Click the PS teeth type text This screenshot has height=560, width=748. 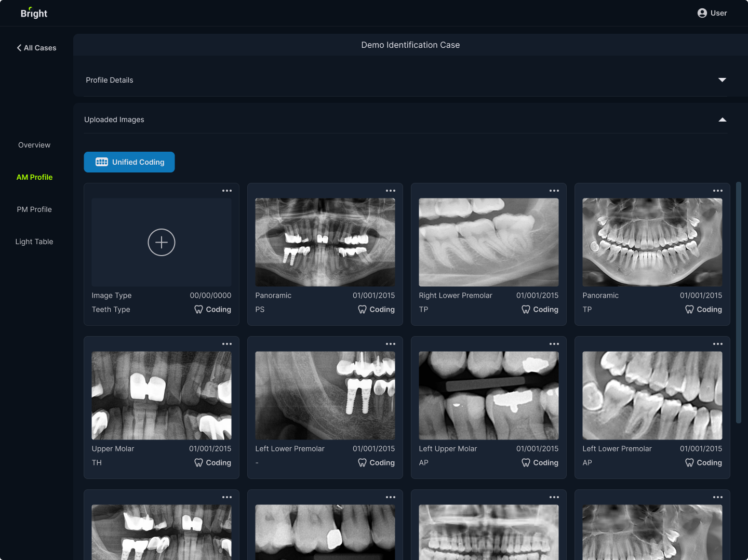click(260, 310)
